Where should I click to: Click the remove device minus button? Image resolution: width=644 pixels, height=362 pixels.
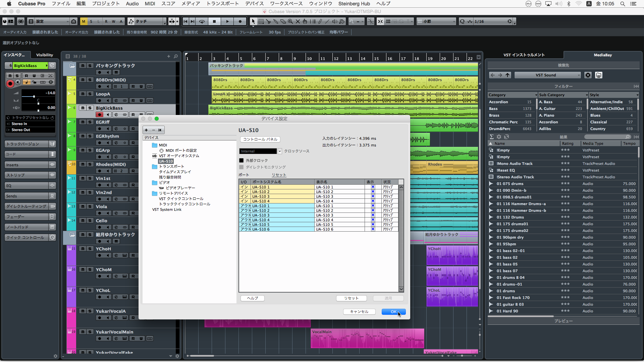click(153, 130)
